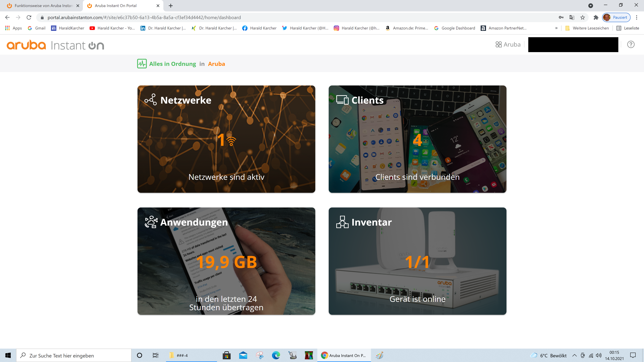644x362 pixels.
Task: Bookmark page with the star icon
Action: point(582,17)
